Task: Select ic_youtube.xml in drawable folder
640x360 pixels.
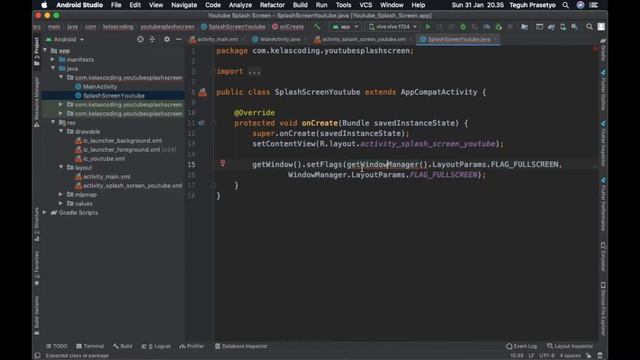Action: point(104,159)
